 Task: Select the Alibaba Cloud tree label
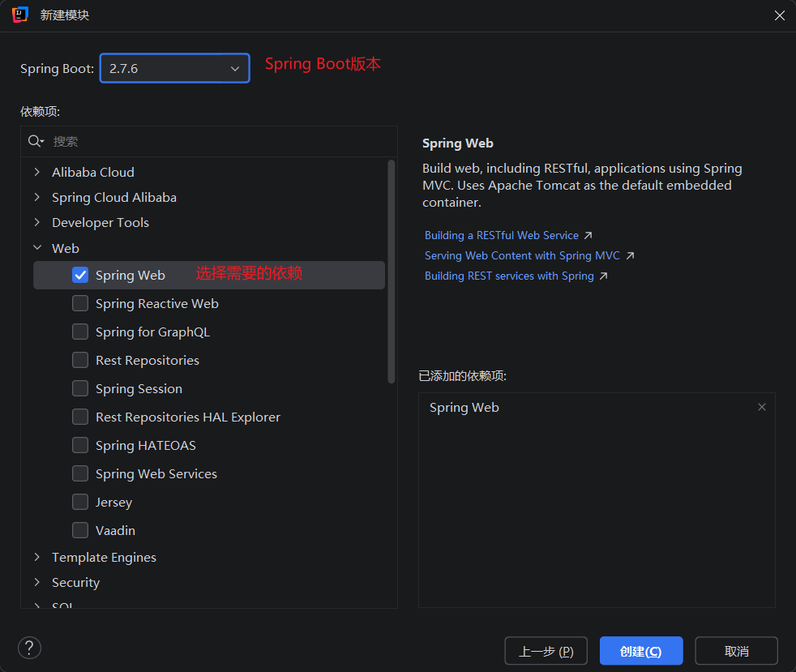[93, 172]
